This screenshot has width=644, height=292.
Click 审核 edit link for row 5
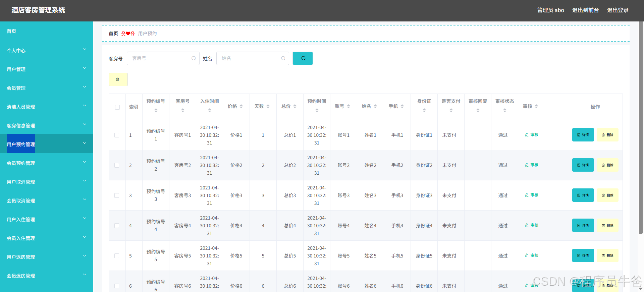pos(532,255)
